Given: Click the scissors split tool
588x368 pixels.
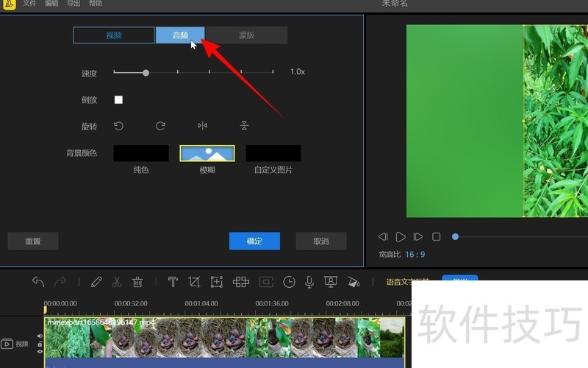Looking at the screenshot, I should click(117, 282).
